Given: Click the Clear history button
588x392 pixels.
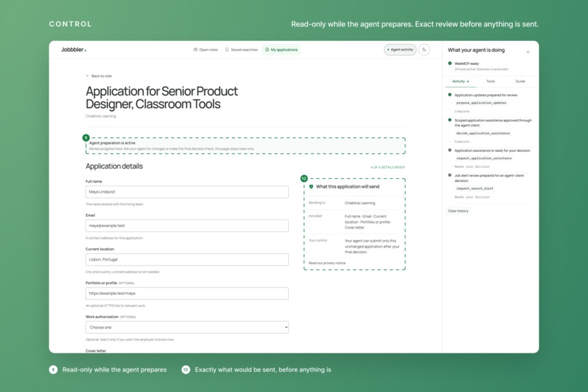Looking at the screenshot, I should pos(458,211).
